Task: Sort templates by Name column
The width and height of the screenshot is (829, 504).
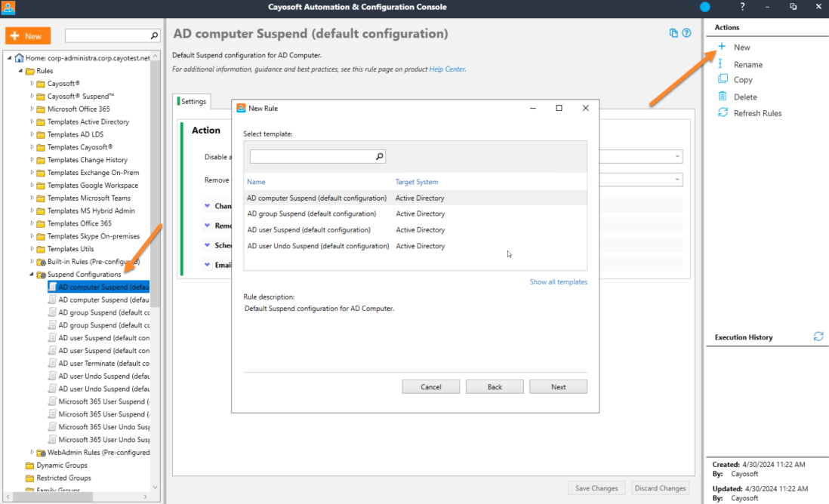Action: coord(256,182)
